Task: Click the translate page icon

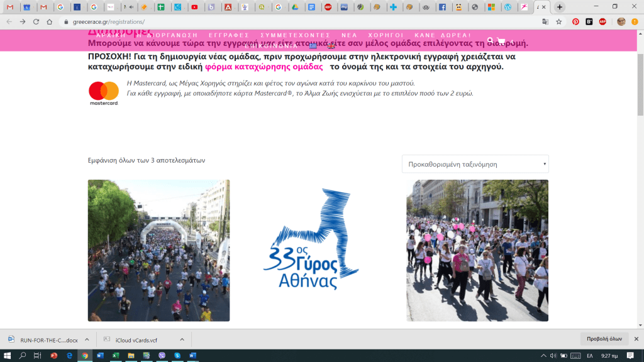Action: (x=545, y=21)
